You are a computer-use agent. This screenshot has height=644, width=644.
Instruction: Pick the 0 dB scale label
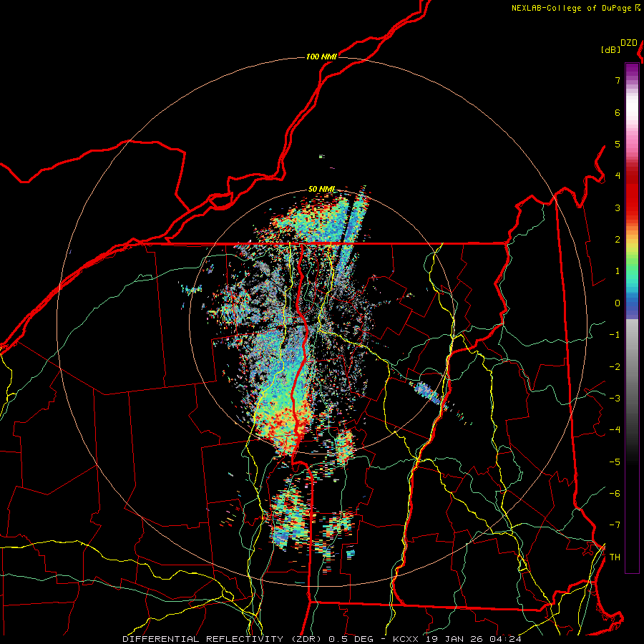(618, 303)
